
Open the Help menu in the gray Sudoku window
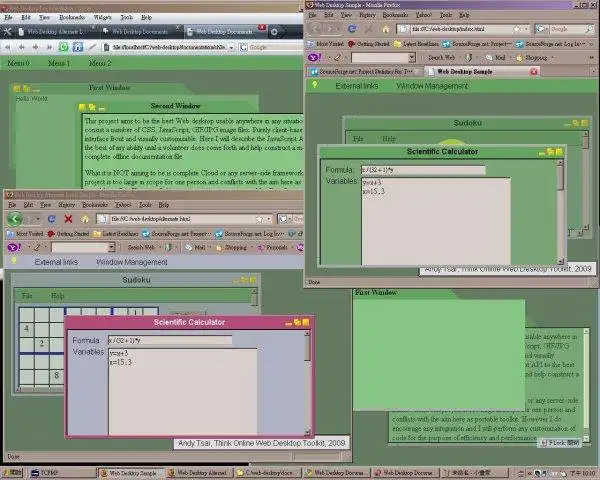click(57, 296)
